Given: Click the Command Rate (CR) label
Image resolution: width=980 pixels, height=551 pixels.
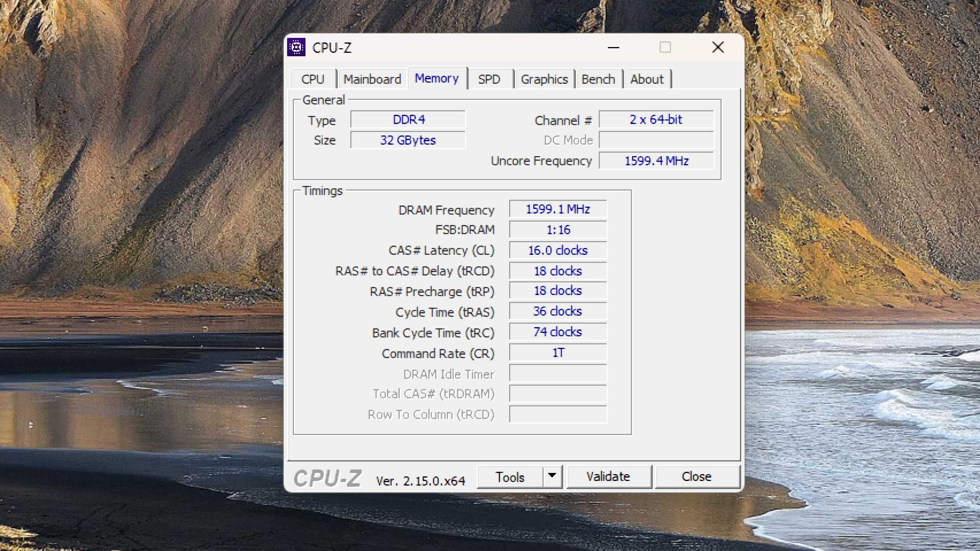Looking at the screenshot, I should [x=438, y=354].
